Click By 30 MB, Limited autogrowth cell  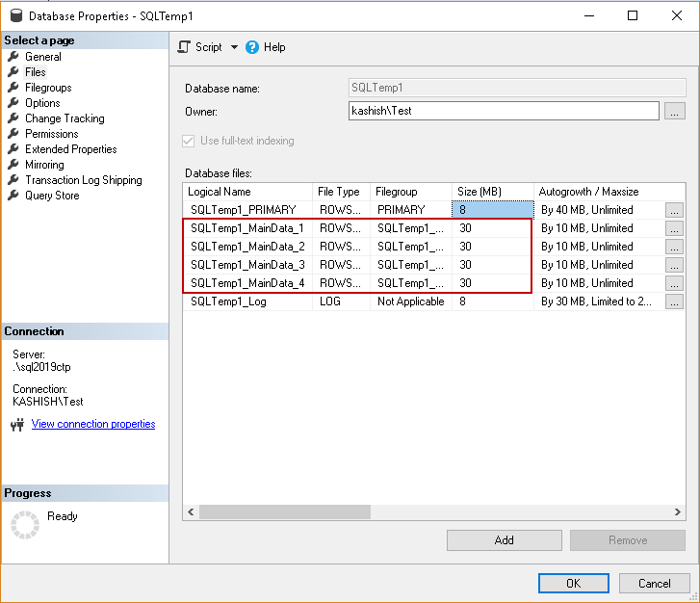pyautogui.click(x=599, y=301)
